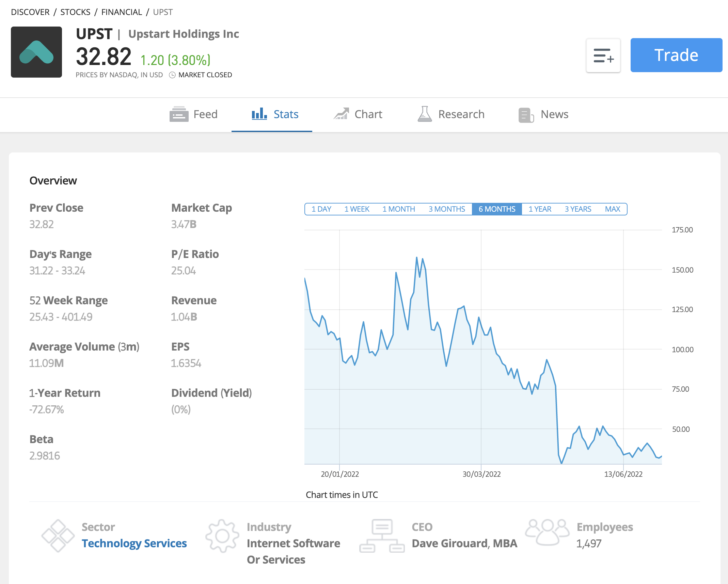The height and width of the screenshot is (584, 728).
Task: Click the DISCOVER breadcrumb link
Action: click(x=30, y=12)
